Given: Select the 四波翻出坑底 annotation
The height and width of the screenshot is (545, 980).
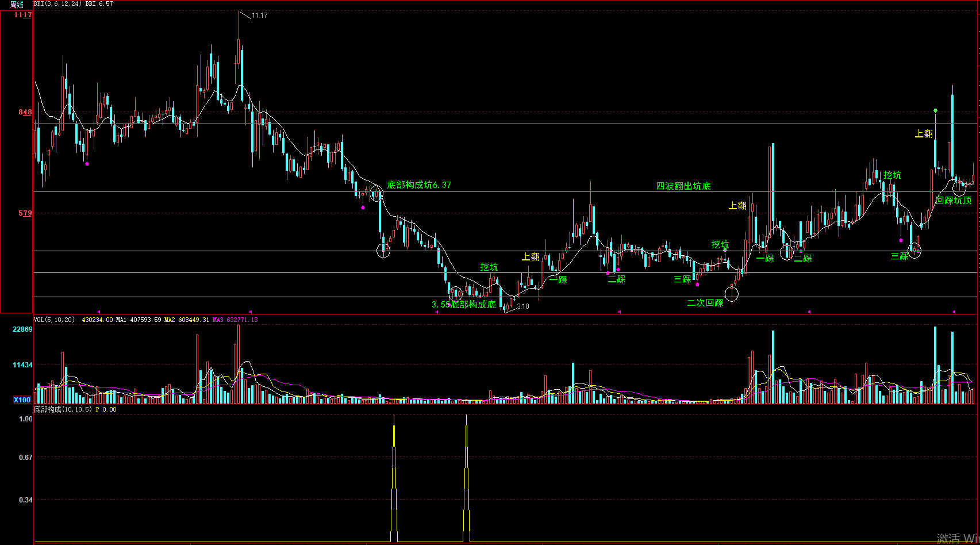Looking at the screenshot, I should click(x=683, y=186).
